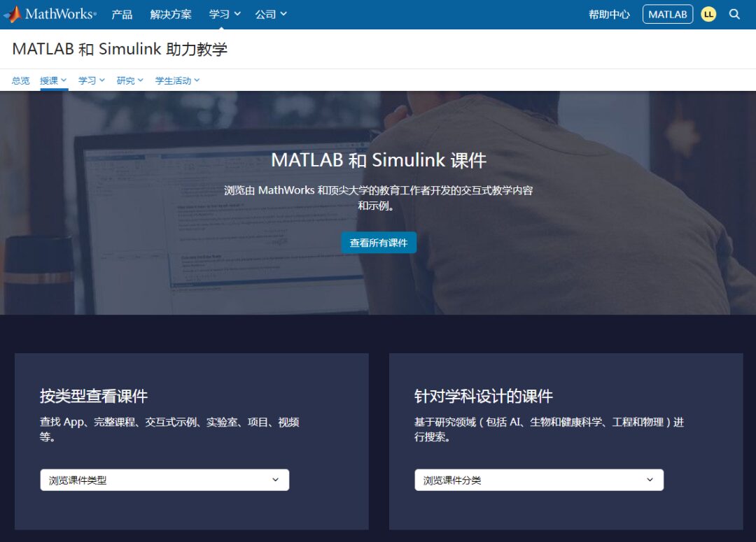
Task: Click the 按类型查看课件 heading
Action: tap(94, 396)
